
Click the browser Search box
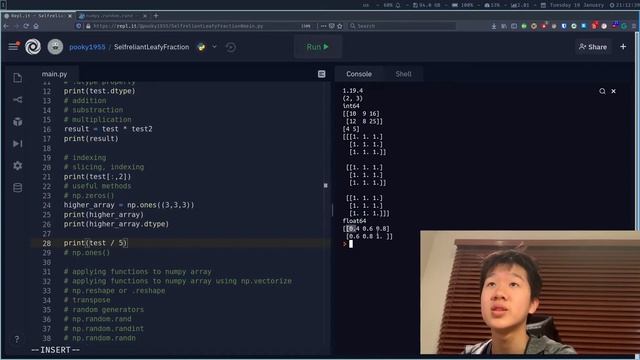click(402, 26)
